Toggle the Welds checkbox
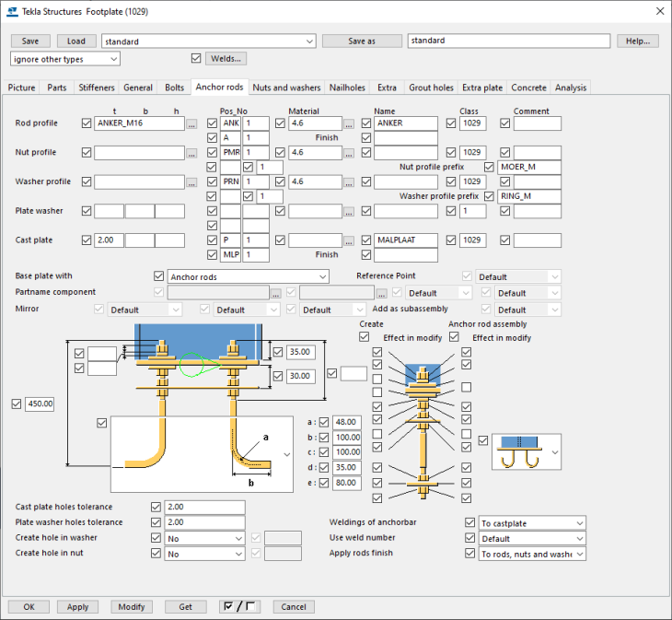 pos(196,58)
